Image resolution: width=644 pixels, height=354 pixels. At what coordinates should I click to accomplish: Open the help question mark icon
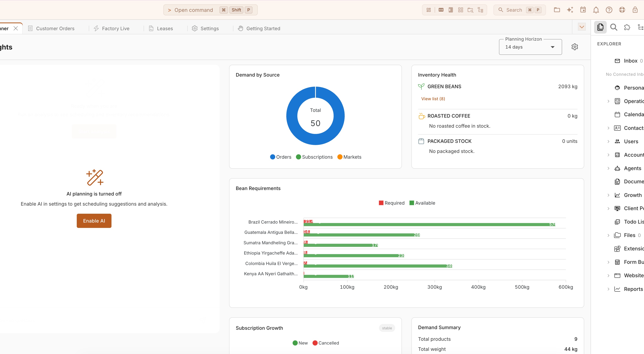pos(609,10)
